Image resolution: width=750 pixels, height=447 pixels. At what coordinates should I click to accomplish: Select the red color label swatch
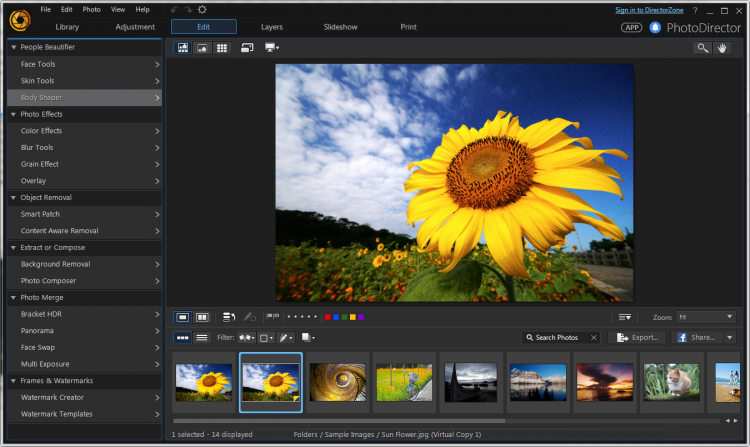click(x=328, y=317)
